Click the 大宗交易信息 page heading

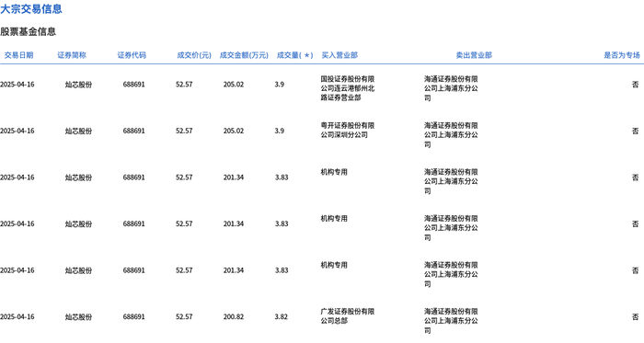click(x=31, y=8)
